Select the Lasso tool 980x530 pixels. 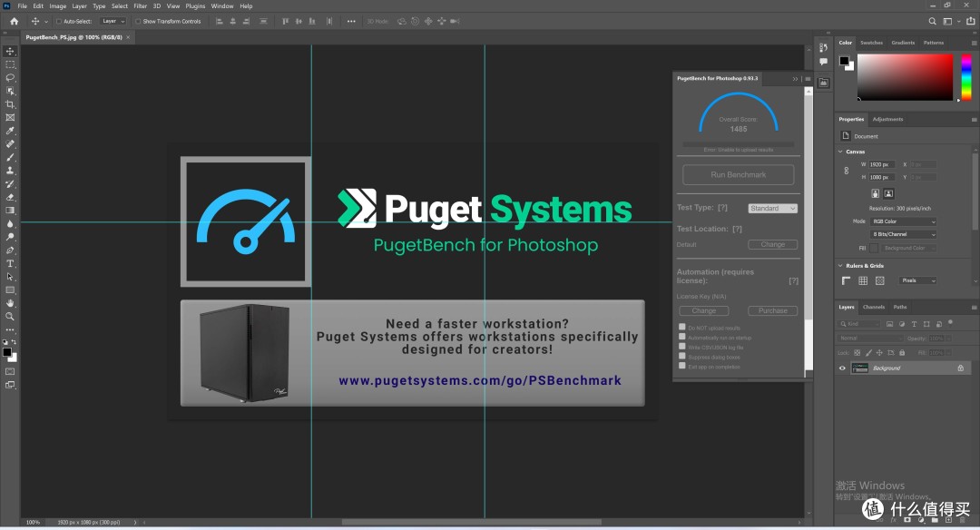click(10, 77)
